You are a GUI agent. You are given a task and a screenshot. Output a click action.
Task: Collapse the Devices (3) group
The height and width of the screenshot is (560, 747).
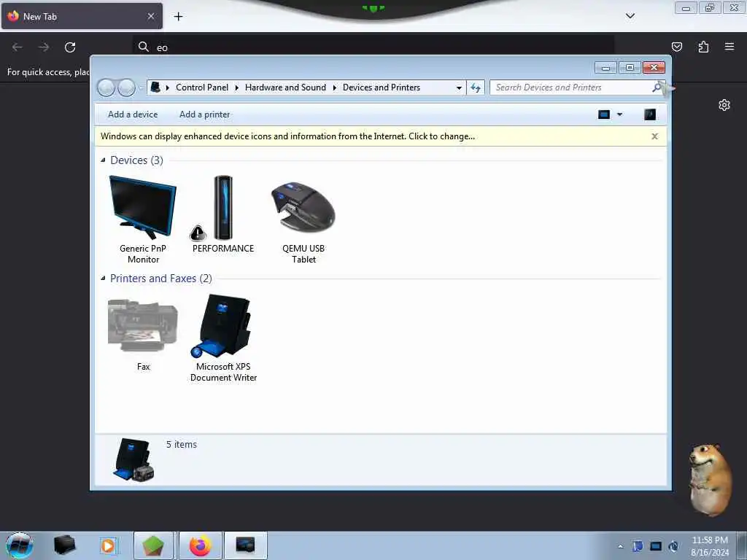(103, 160)
